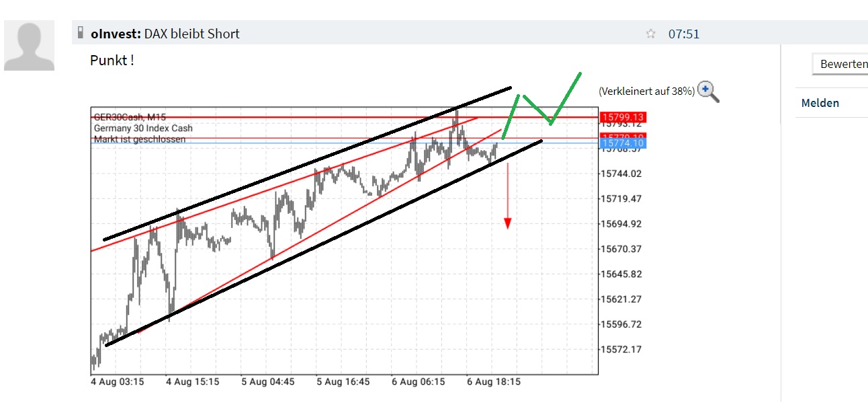
Task: Click the chart thumbnail to enlarge it
Action: (336, 235)
